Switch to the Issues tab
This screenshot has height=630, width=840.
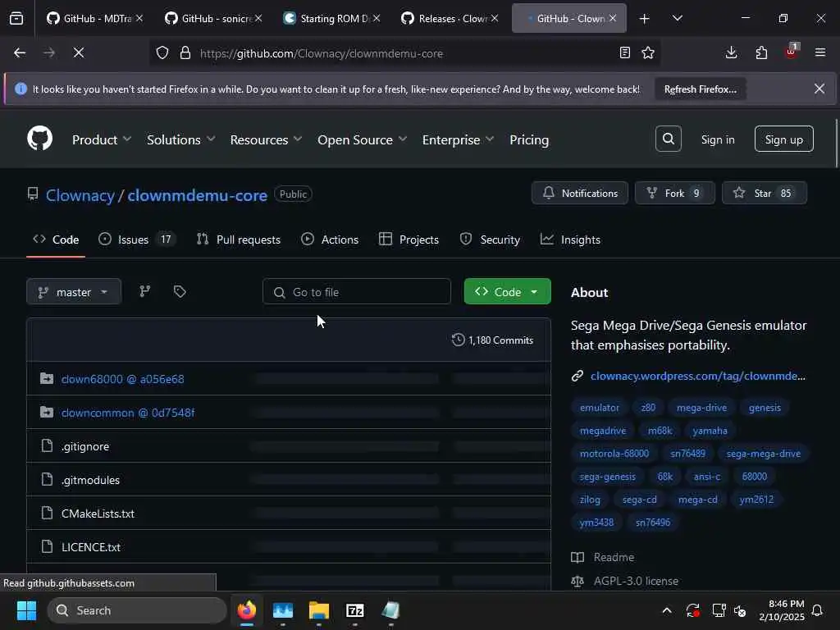[x=137, y=240]
